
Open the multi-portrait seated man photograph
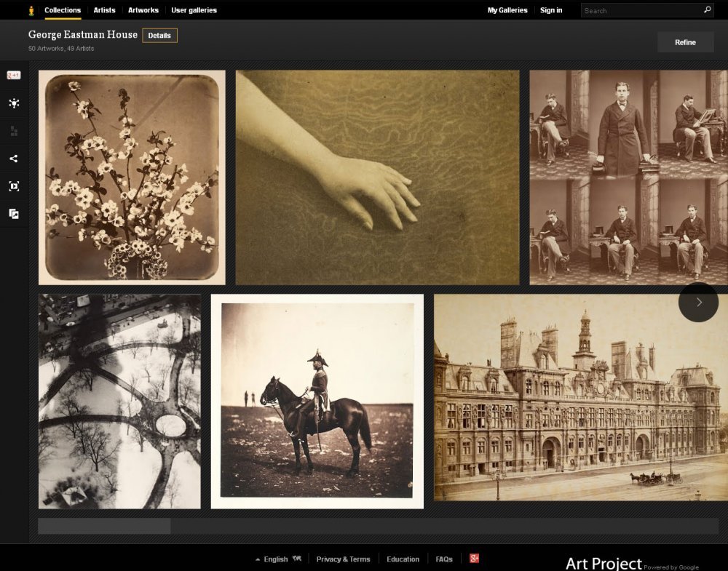[x=629, y=177]
